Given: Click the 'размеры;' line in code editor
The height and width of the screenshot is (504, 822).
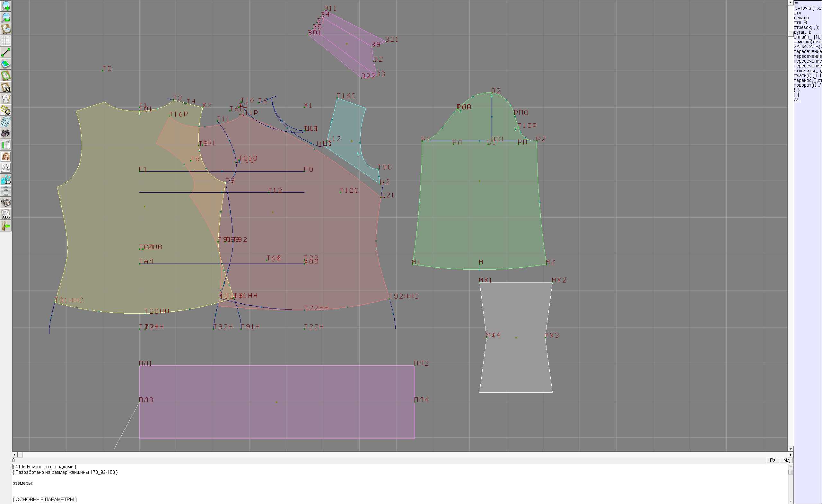Looking at the screenshot, I should pos(23,483).
